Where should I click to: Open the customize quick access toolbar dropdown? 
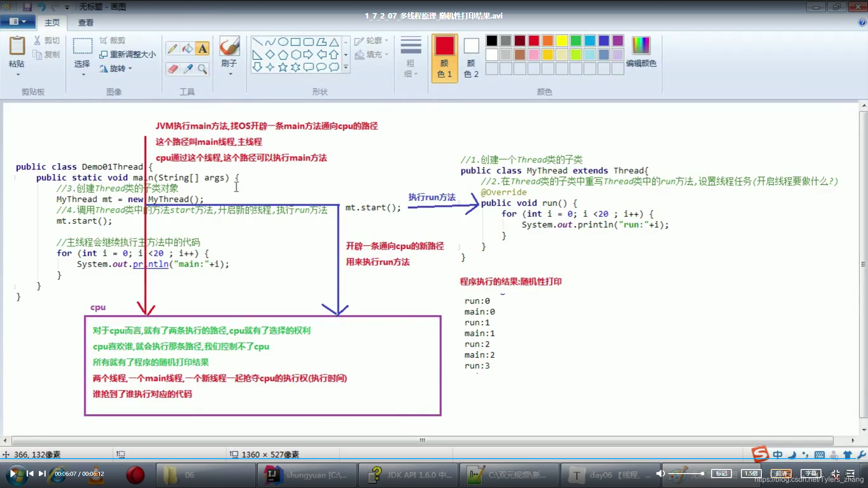pyautogui.click(x=67, y=7)
